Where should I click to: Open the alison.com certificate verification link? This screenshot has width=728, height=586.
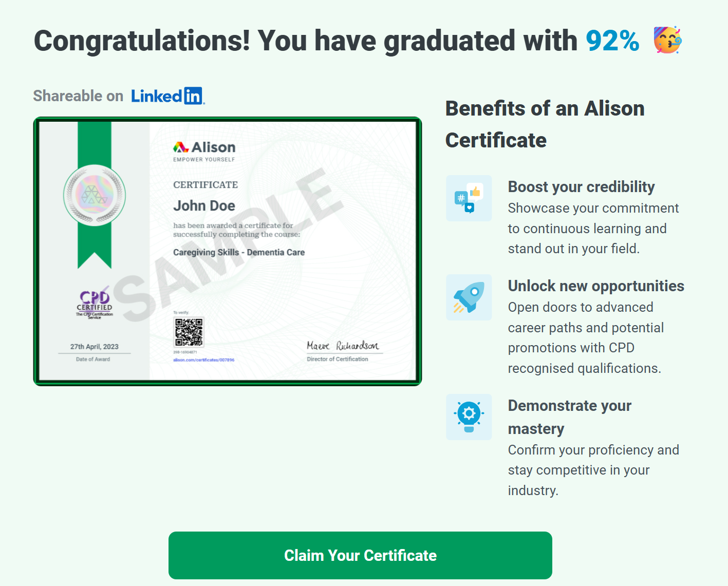(203, 360)
